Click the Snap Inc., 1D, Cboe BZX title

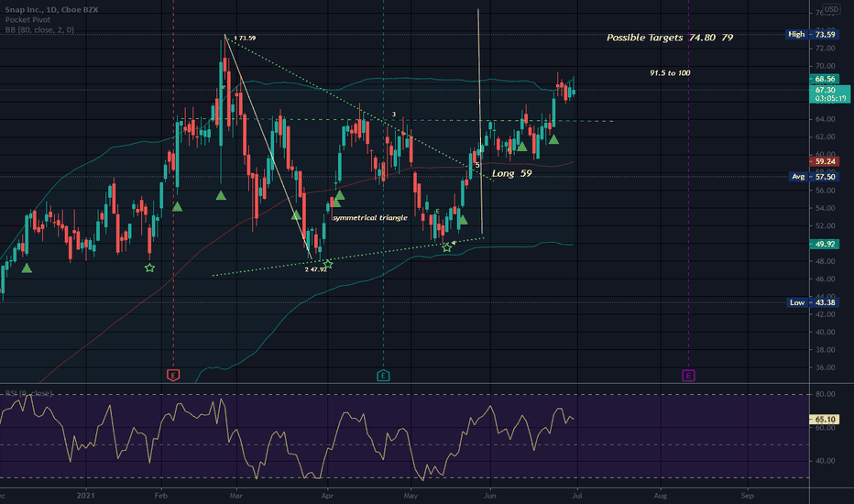click(51, 10)
